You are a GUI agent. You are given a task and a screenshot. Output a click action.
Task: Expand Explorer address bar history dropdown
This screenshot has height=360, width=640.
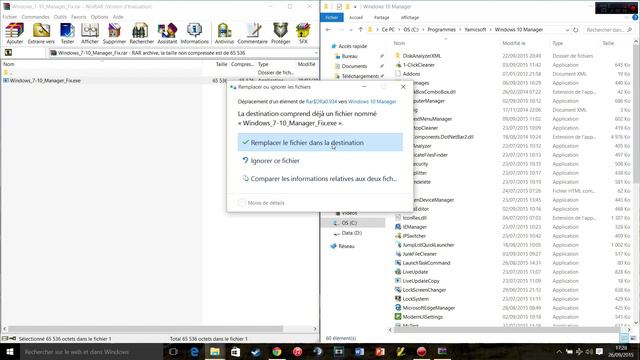point(567,30)
